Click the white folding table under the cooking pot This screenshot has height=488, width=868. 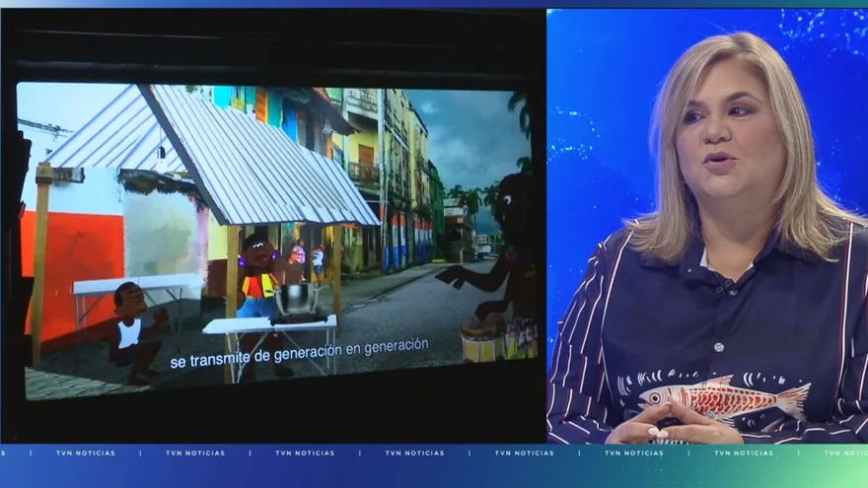tap(270, 325)
